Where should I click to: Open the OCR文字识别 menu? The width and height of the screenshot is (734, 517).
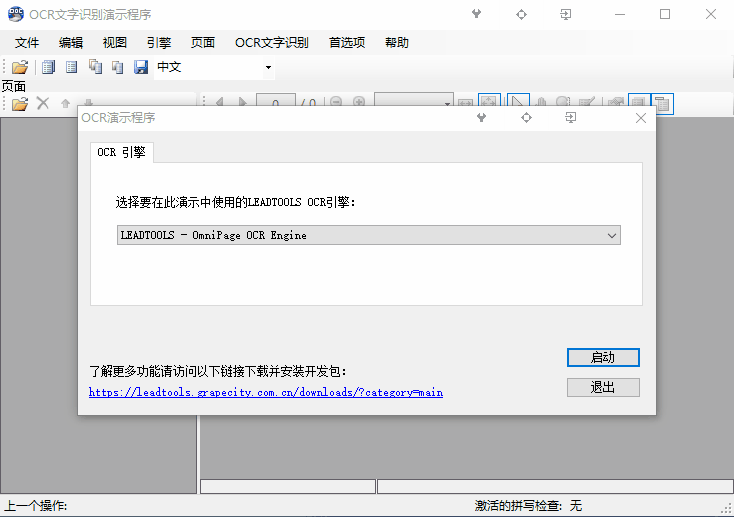[x=271, y=42]
